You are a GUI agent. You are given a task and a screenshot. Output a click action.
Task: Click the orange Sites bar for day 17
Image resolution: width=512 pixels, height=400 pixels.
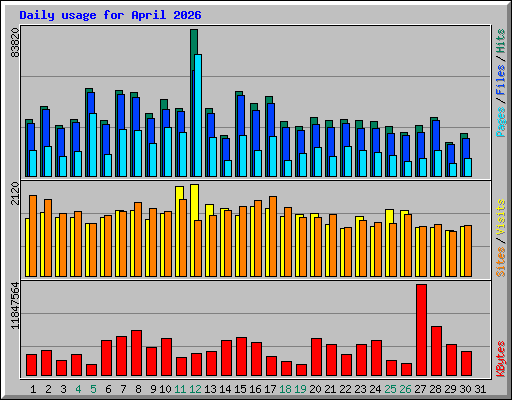pyautogui.click(x=273, y=236)
